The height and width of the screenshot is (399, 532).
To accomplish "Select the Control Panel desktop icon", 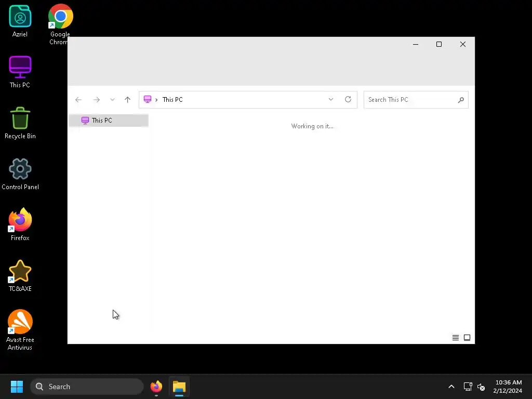I will tap(20, 174).
